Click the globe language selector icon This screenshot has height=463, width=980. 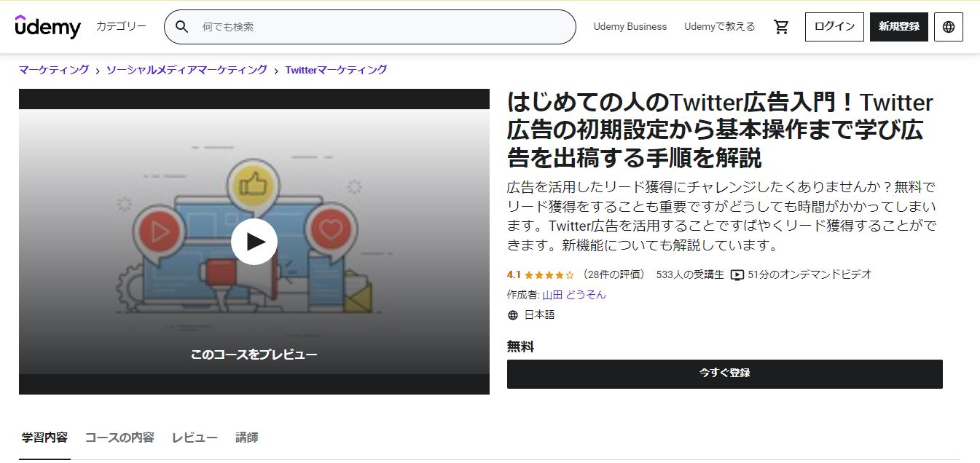click(949, 27)
